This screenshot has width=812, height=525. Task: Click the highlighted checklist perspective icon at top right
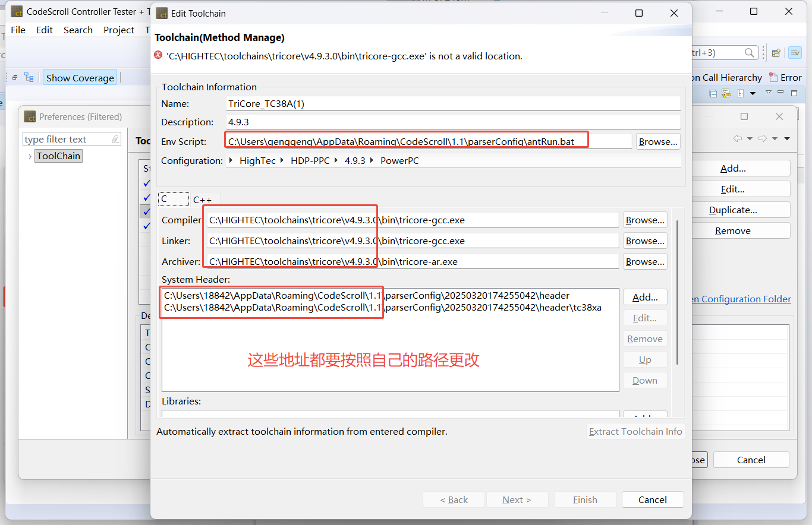(795, 53)
